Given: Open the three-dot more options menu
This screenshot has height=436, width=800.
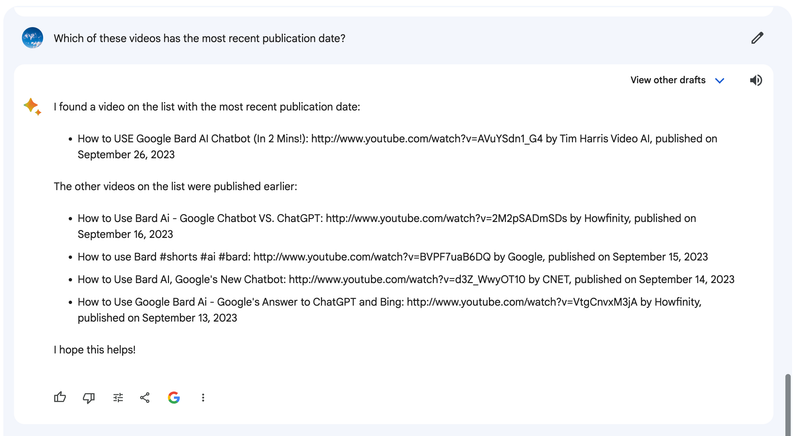Looking at the screenshot, I should pyautogui.click(x=203, y=397).
